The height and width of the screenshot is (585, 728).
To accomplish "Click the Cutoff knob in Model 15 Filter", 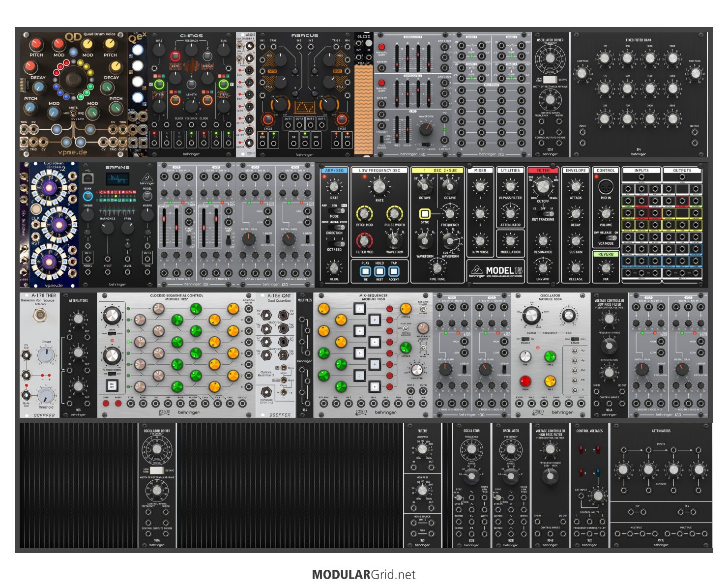I will point(543,187).
